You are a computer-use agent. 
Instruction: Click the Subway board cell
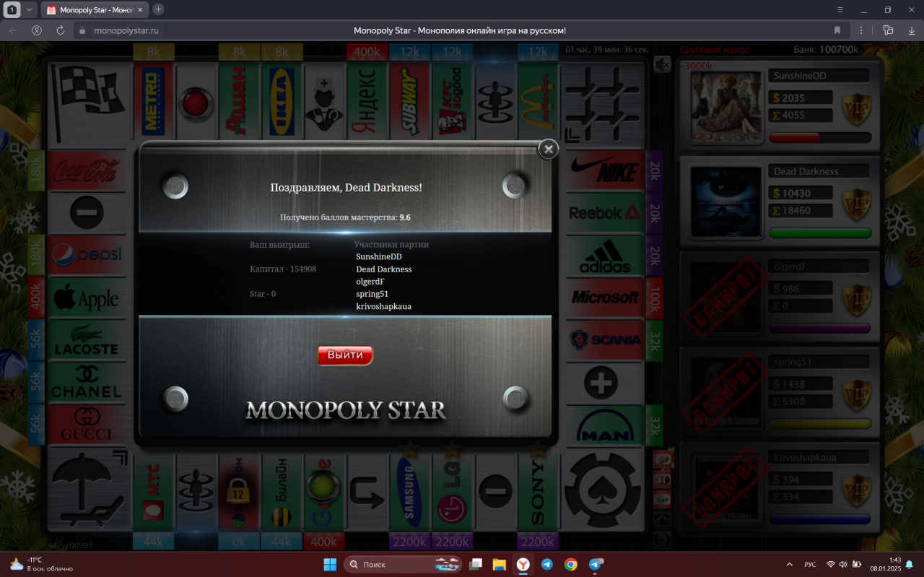tap(409, 100)
